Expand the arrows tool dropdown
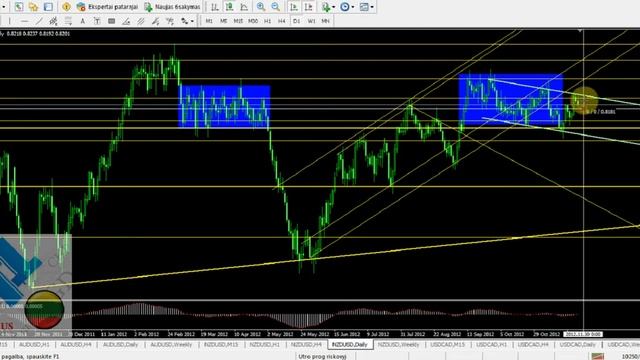 tap(192, 21)
